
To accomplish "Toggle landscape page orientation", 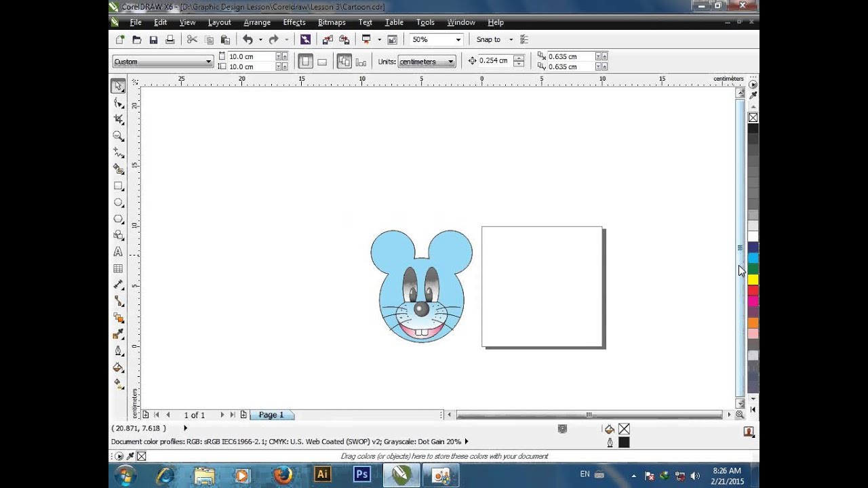I will coord(322,62).
